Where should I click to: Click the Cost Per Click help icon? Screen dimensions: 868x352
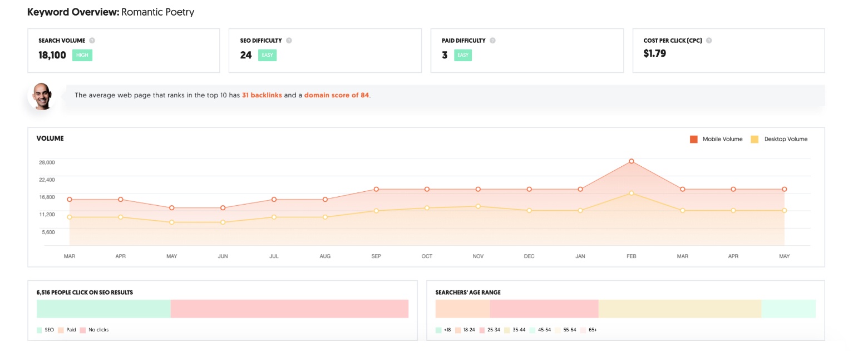pyautogui.click(x=709, y=41)
